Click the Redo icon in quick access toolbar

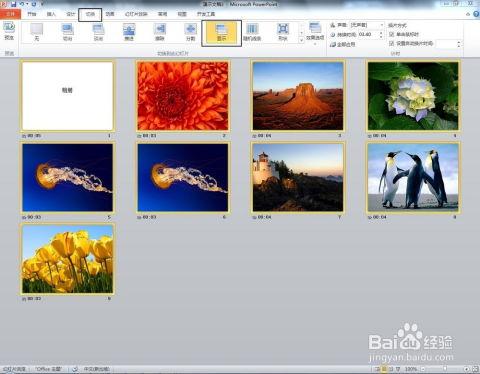(x=34, y=4)
